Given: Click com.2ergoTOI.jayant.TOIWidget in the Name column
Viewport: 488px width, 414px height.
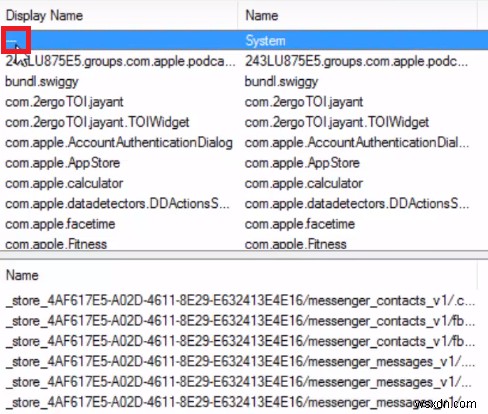Looking at the screenshot, I should [x=337, y=122].
